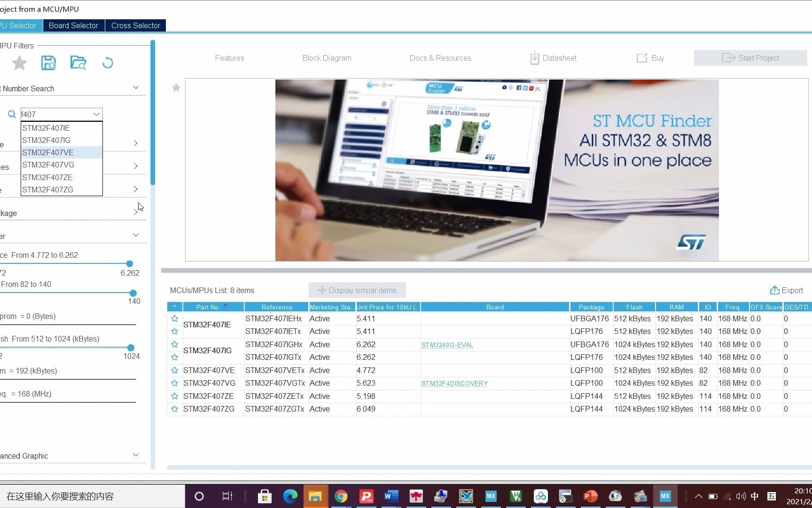Favorite the STM32F407IETx row star
The width and height of the screenshot is (812, 508).
174,331
